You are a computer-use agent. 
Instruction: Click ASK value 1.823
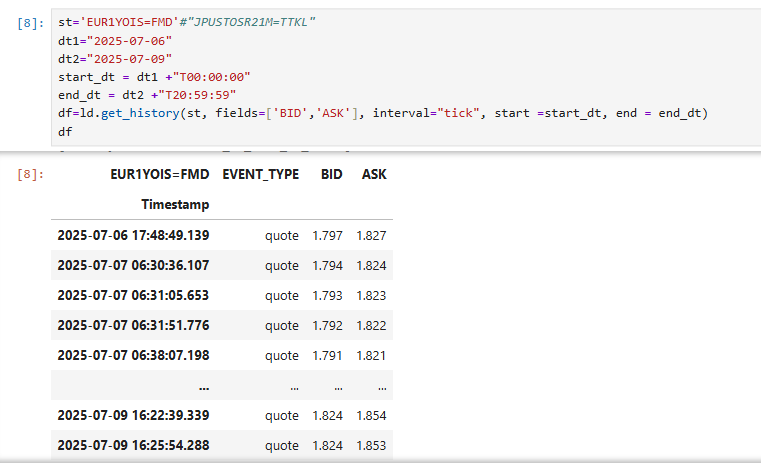pyautogui.click(x=371, y=296)
